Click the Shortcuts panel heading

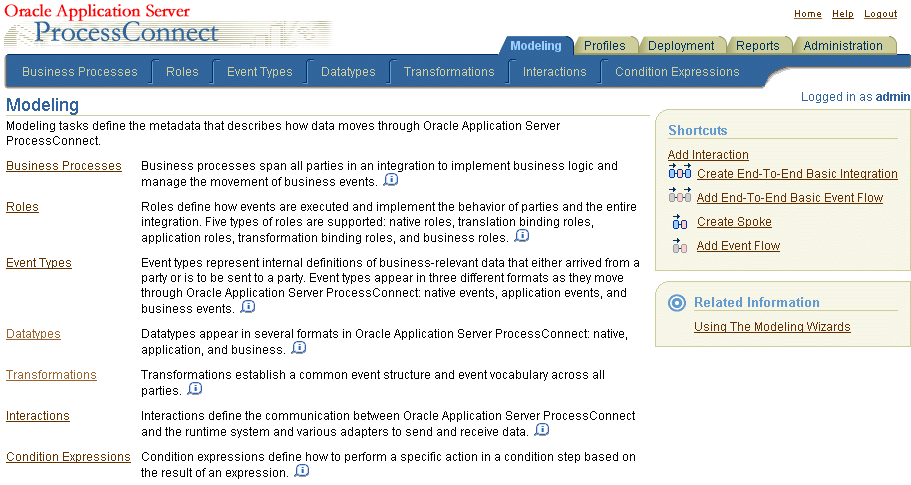point(697,131)
